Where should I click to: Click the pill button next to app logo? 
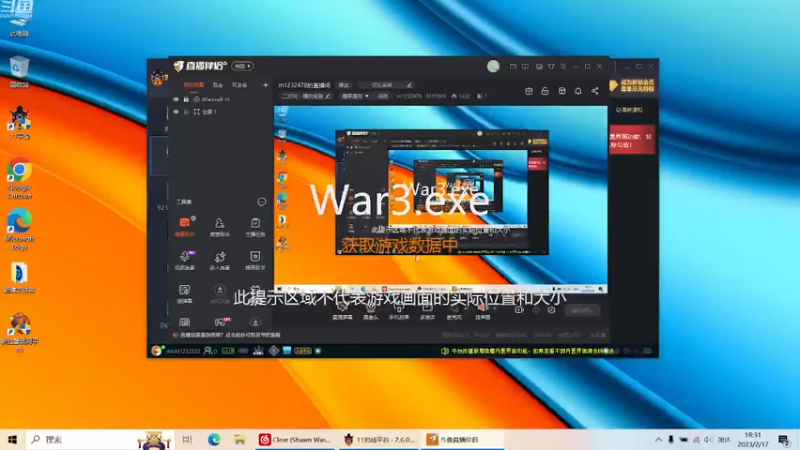242,66
